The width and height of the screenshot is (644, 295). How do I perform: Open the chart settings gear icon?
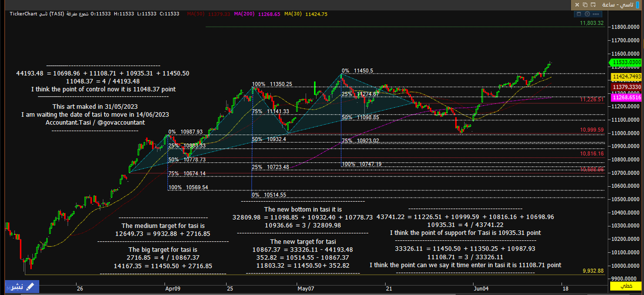pos(587,14)
